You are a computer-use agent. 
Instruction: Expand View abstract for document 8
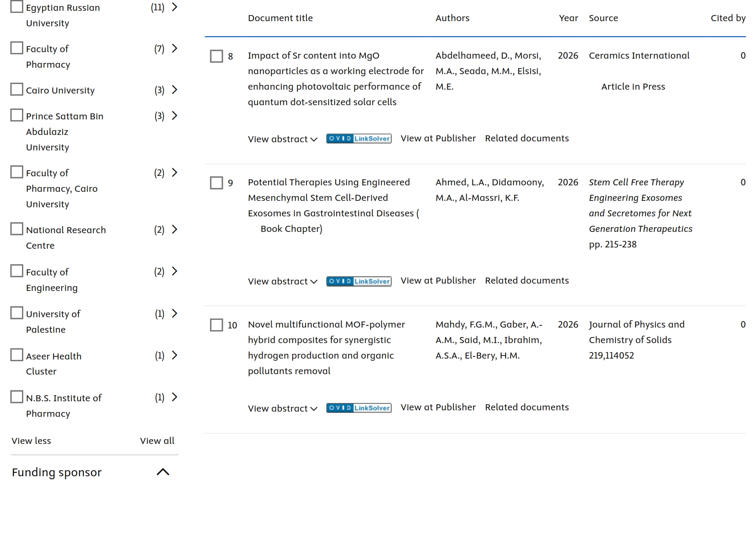click(x=282, y=139)
